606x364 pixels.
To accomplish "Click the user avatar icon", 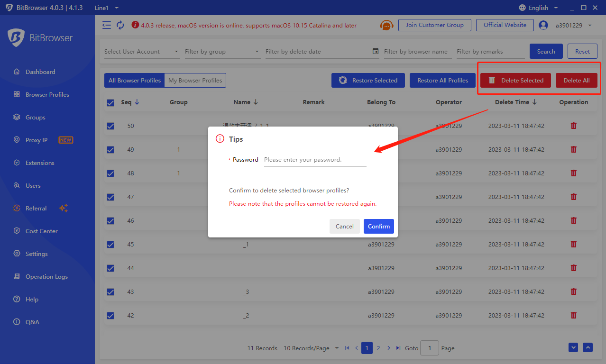I will click(x=543, y=25).
